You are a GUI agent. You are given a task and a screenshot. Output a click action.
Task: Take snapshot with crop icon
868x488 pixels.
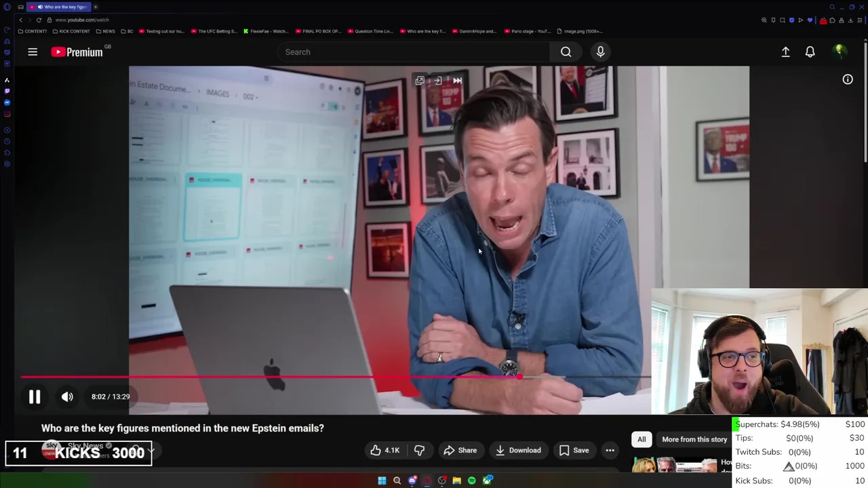click(783, 20)
